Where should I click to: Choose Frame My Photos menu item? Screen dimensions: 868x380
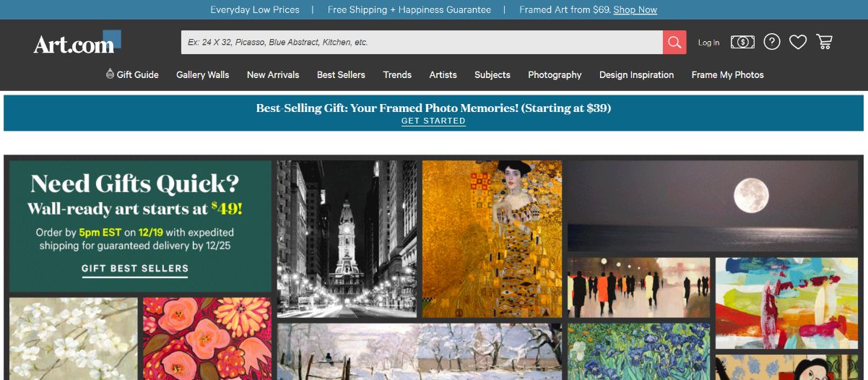pos(727,74)
